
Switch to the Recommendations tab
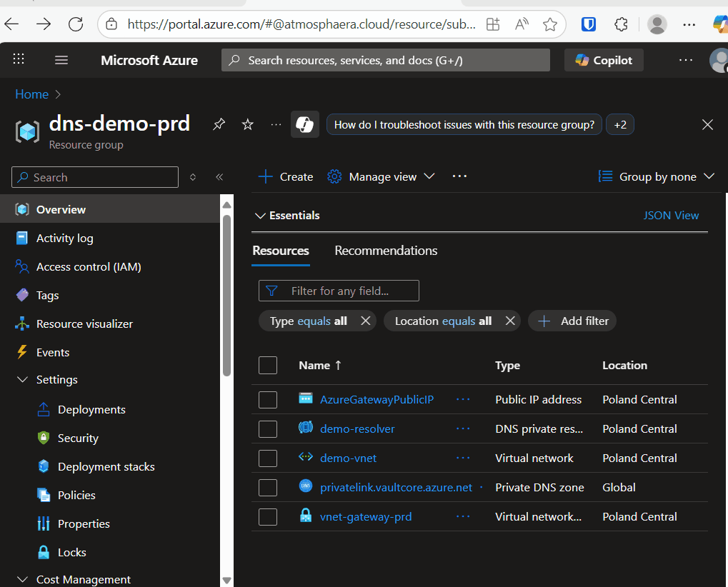386,251
